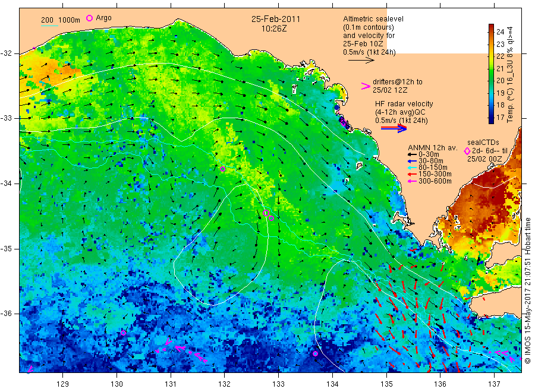Screen dimensions: 535x392
Task: Click the magenta 300-600m ANMN arrow
Action: (412, 181)
